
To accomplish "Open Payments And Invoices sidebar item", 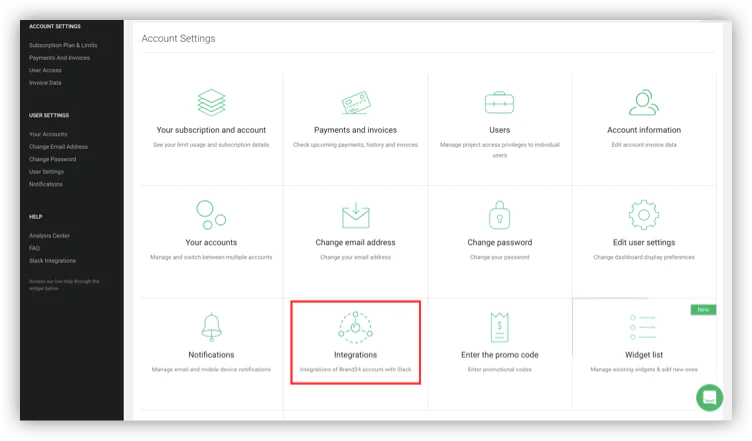I will click(x=59, y=58).
